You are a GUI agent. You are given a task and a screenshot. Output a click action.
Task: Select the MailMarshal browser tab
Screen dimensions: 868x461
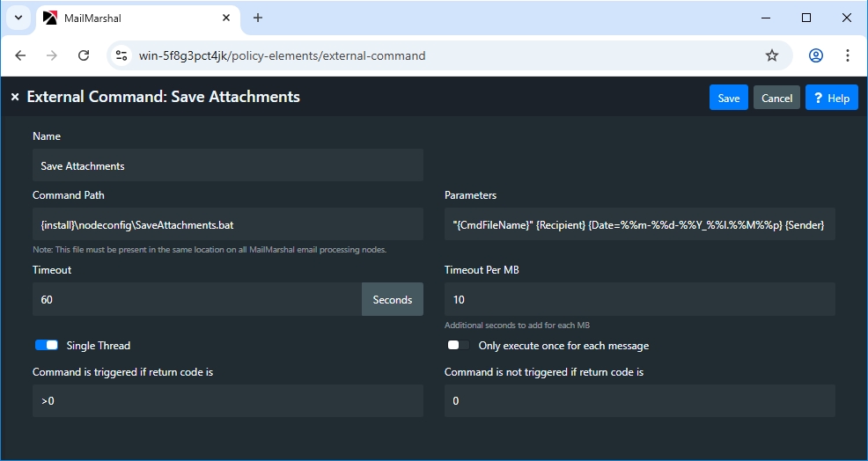(x=132, y=18)
